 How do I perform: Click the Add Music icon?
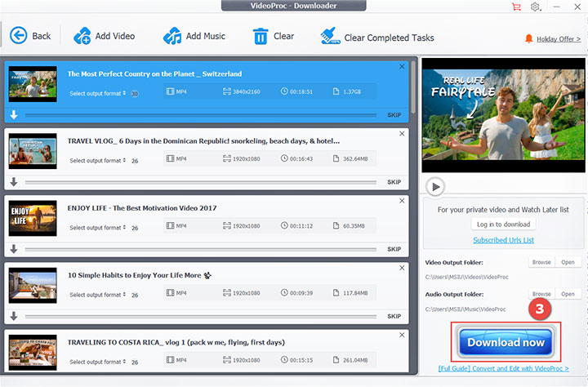coord(172,36)
